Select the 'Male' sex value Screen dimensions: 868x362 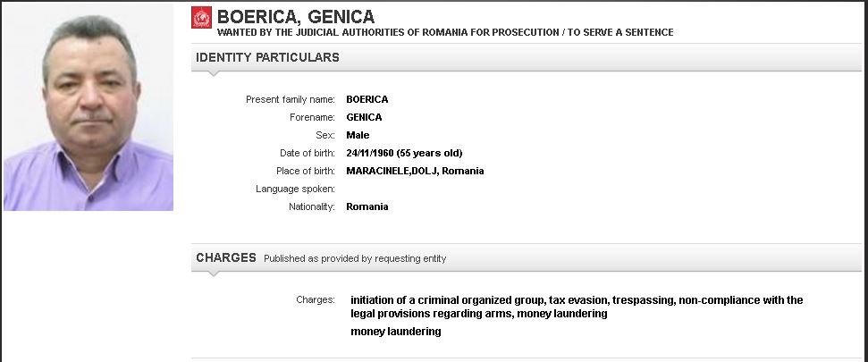358,135
